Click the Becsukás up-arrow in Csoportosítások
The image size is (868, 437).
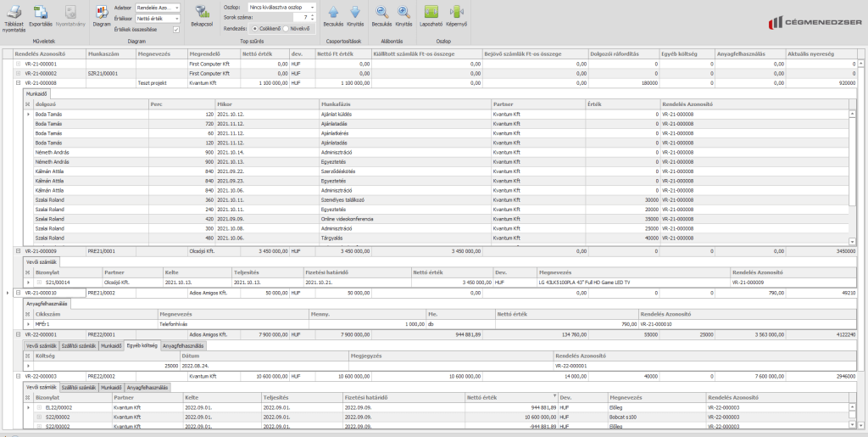pos(333,13)
